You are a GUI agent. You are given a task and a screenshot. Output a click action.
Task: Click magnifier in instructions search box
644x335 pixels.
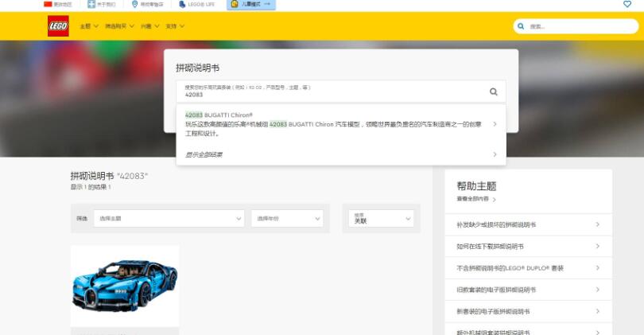coord(493,92)
